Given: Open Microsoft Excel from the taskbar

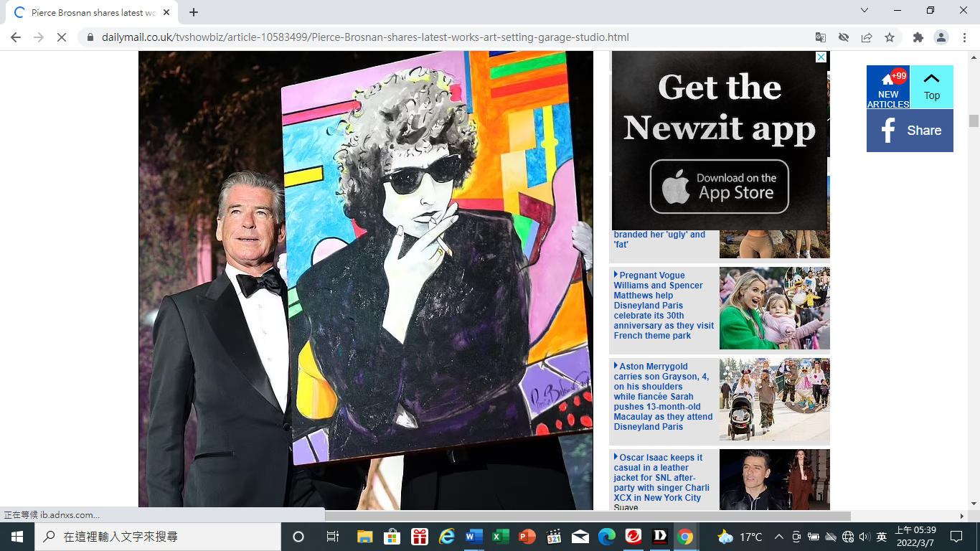Looking at the screenshot, I should [x=501, y=537].
